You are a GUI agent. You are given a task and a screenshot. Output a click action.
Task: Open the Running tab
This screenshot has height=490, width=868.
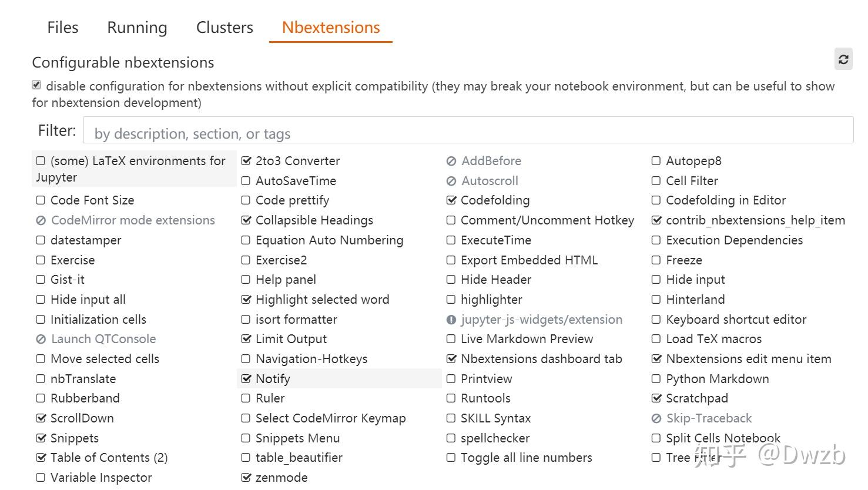137,28
